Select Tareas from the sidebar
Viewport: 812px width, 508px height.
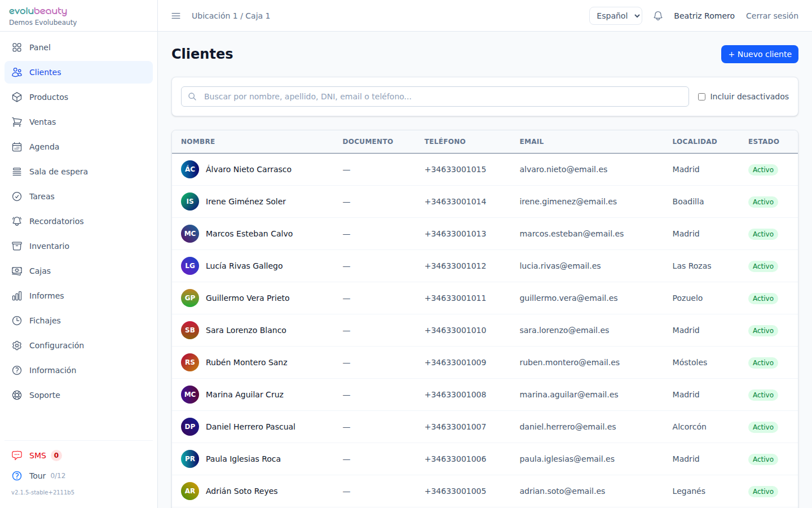tap(42, 196)
